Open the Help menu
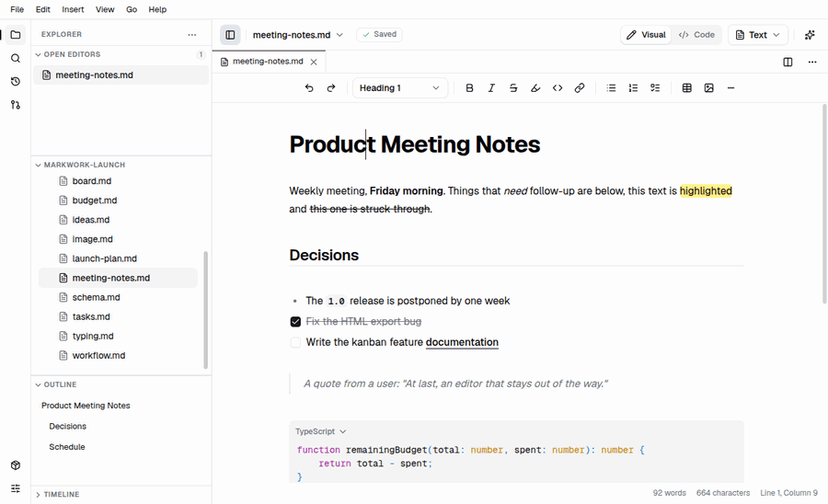The width and height of the screenshot is (828, 504). 157,9
